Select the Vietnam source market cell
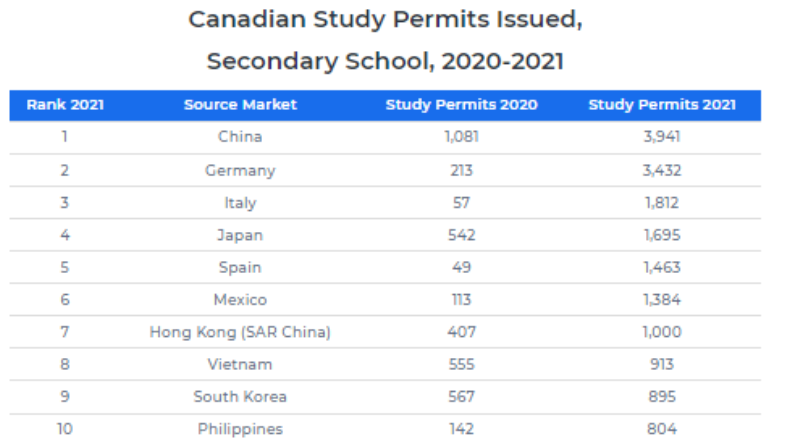 240,364
